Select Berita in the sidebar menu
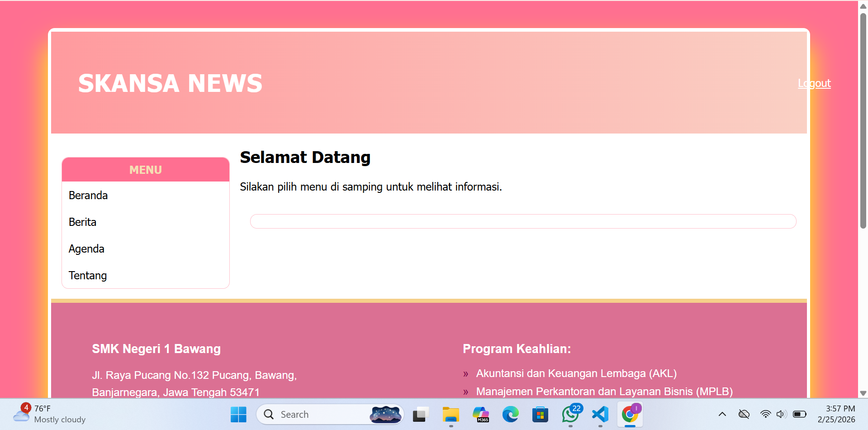 click(x=82, y=222)
